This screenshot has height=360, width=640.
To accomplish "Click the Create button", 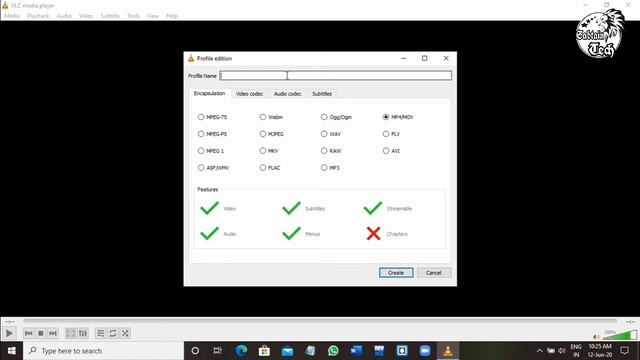I will (x=396, y=273).
